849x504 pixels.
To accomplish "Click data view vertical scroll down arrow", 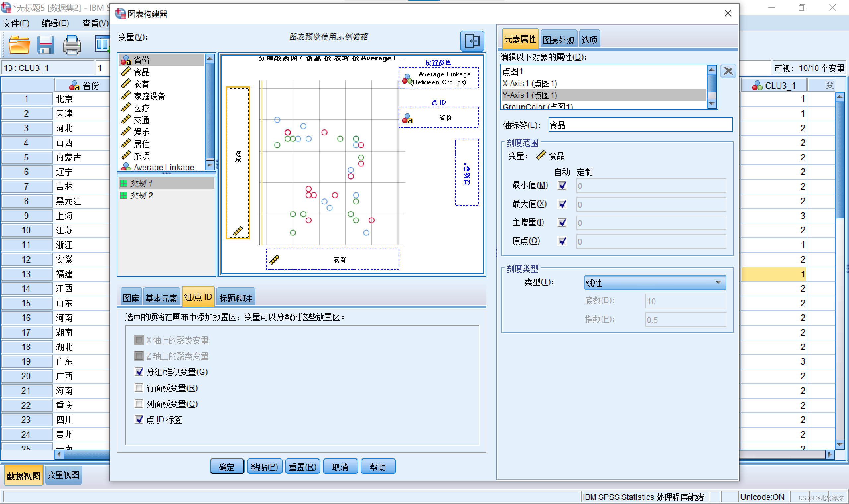I will click(x=839, y=444).
